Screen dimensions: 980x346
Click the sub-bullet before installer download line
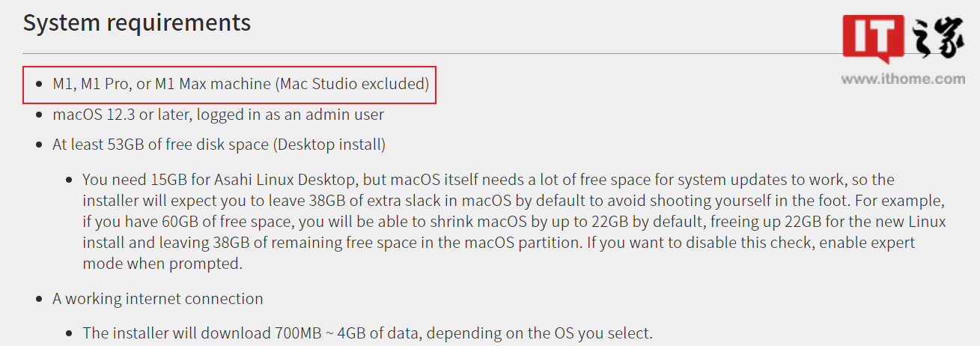(69, 333)
